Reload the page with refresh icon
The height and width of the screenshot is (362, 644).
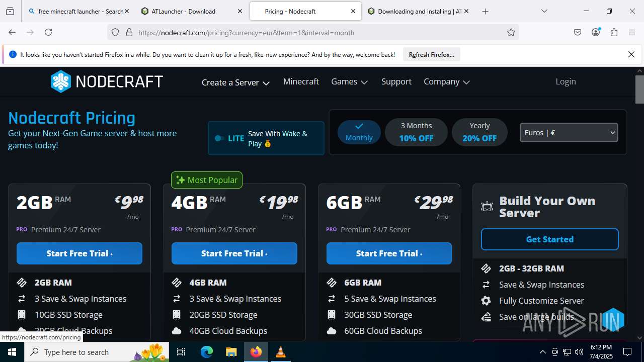tap(48, 32)
